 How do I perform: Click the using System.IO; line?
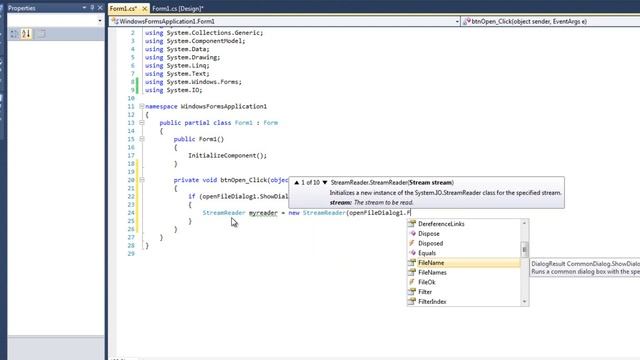[173, 90]
